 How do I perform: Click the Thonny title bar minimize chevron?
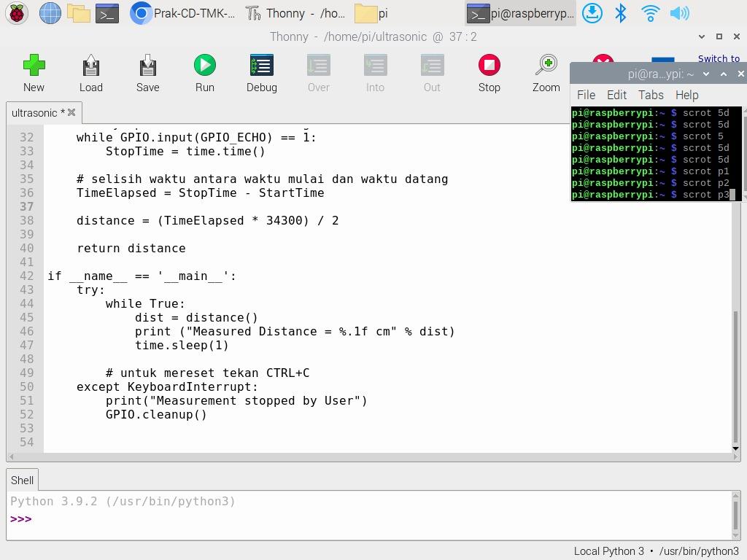[x=701, y=36]
